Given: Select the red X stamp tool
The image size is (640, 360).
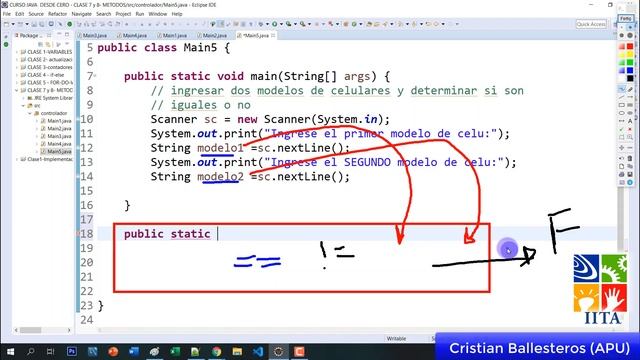Looking at the screenshot, I should (x=630, y=129).
